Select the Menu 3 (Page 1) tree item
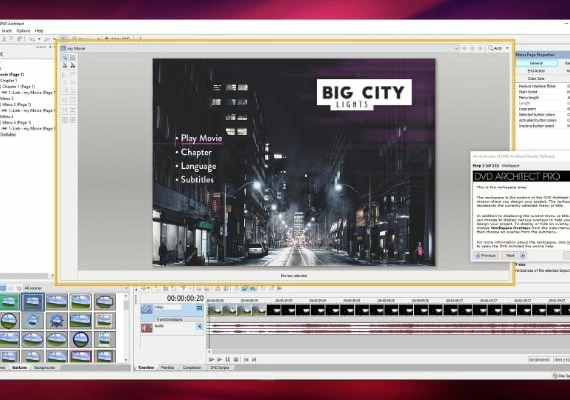Viewport: 570px width, 400px height. 17,104
